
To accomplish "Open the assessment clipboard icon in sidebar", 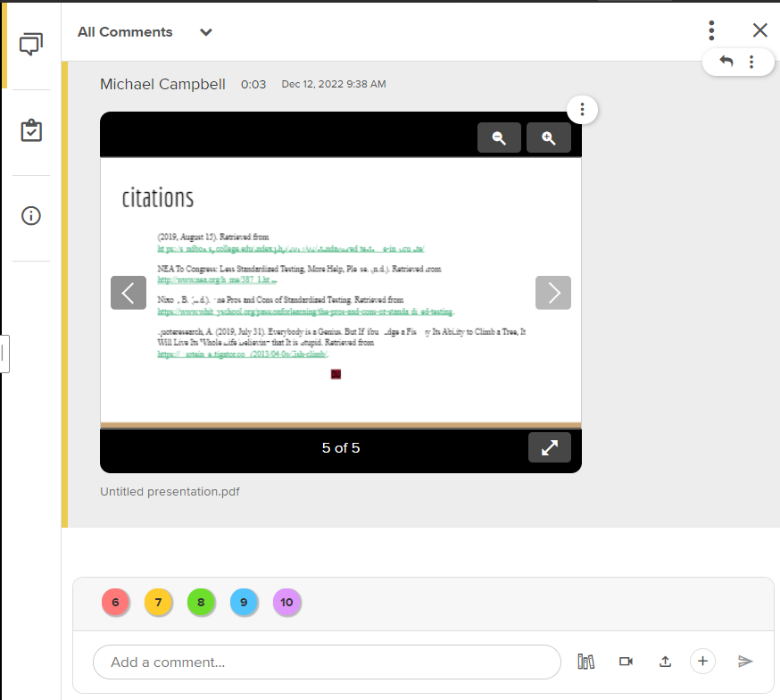I will 31,130.
